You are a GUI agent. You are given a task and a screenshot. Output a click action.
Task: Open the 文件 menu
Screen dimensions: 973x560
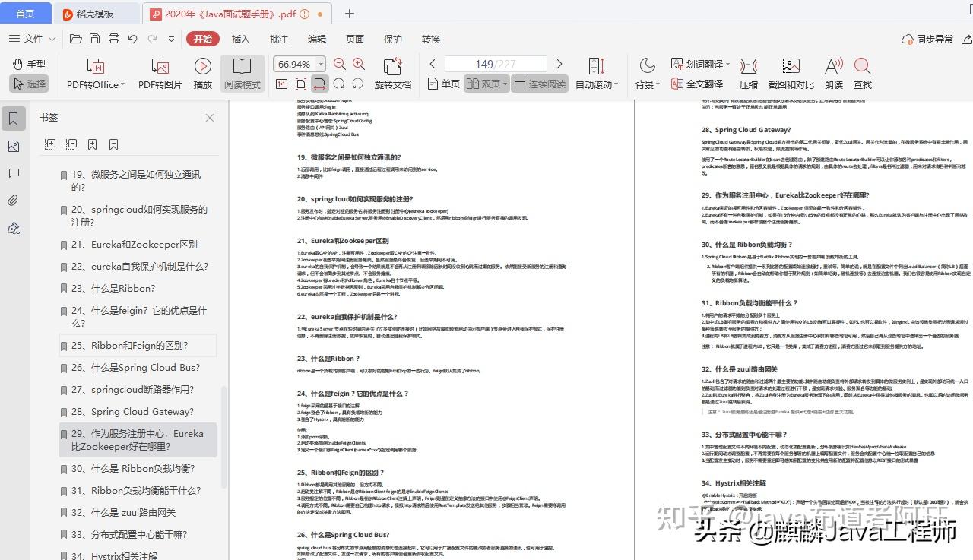click(x=33, y=39)
